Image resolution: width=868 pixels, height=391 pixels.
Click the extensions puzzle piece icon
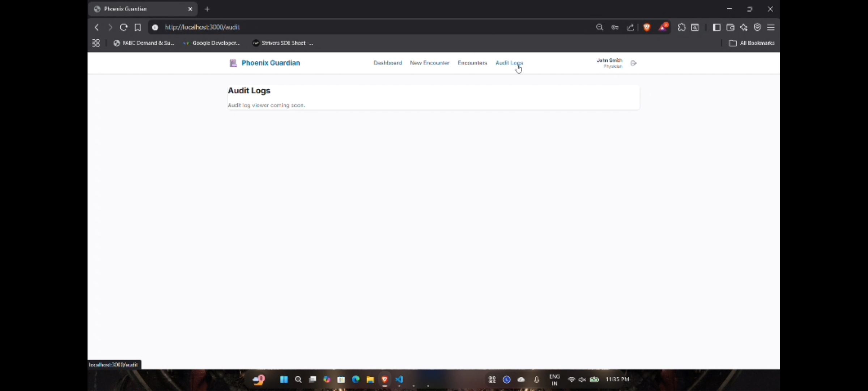tap(681, 27)
